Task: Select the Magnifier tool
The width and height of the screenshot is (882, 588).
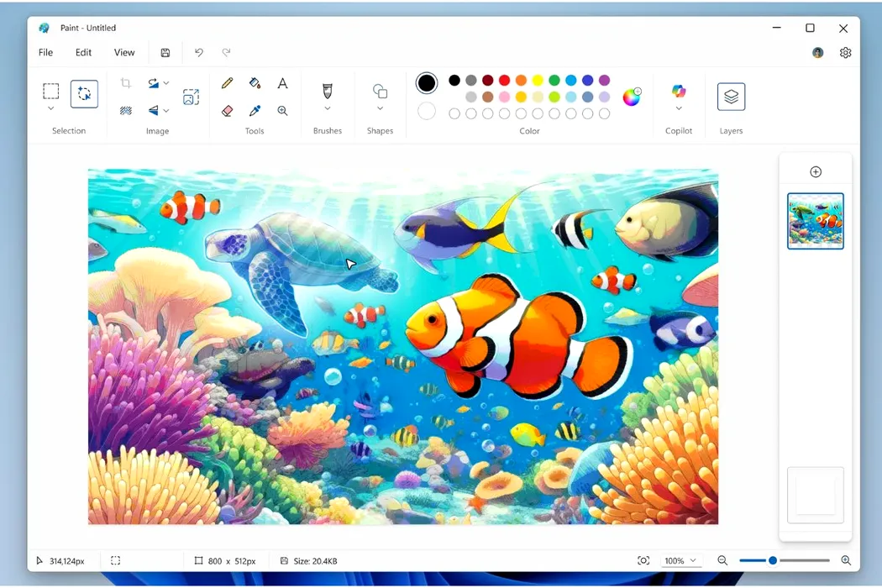Action: click(x=282, y=111)
